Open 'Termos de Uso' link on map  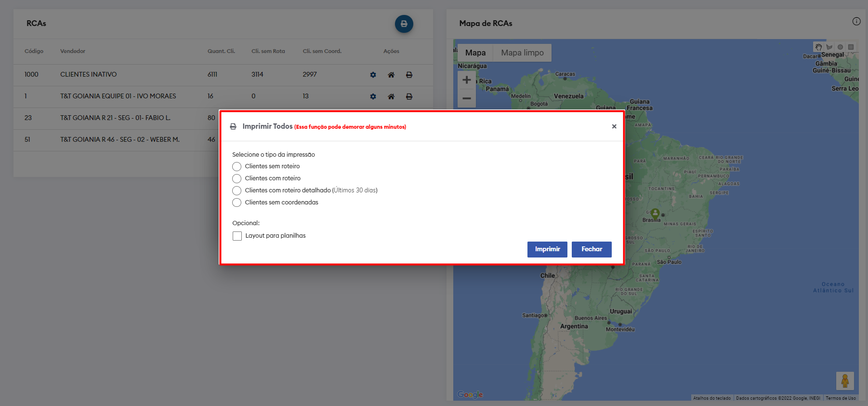(841, 398)
